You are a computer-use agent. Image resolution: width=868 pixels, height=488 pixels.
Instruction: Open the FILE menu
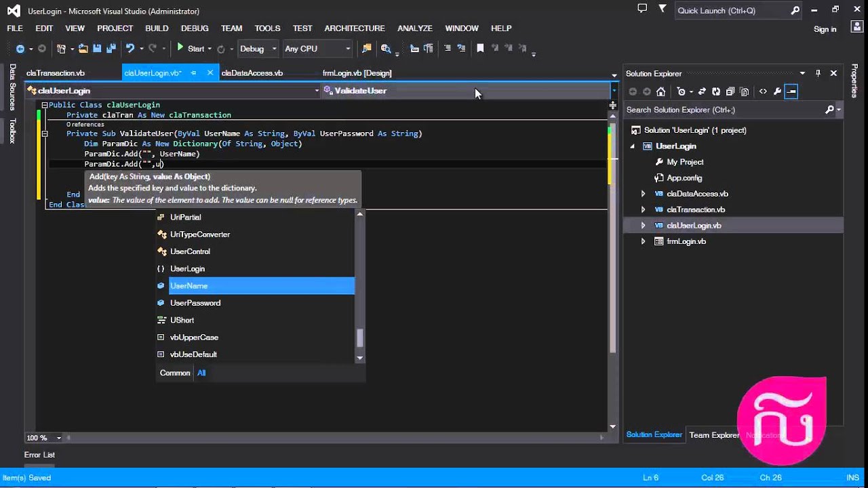15,28
